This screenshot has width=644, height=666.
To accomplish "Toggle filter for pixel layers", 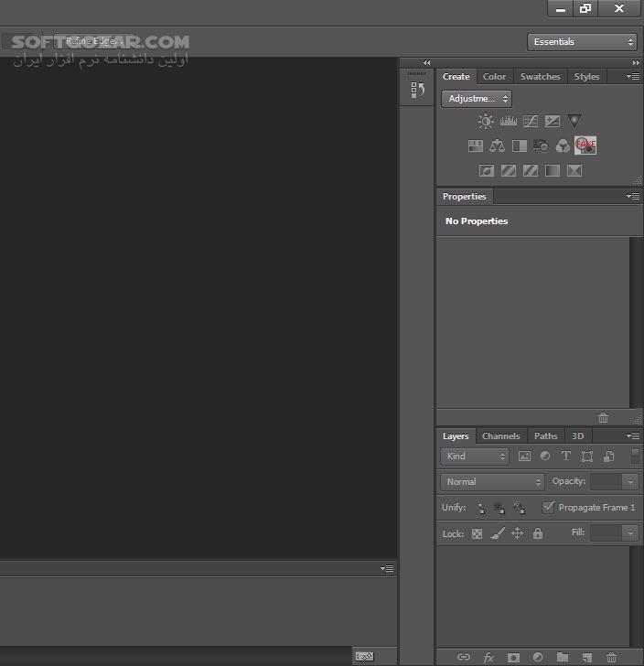I will click(x=524, y=457).
